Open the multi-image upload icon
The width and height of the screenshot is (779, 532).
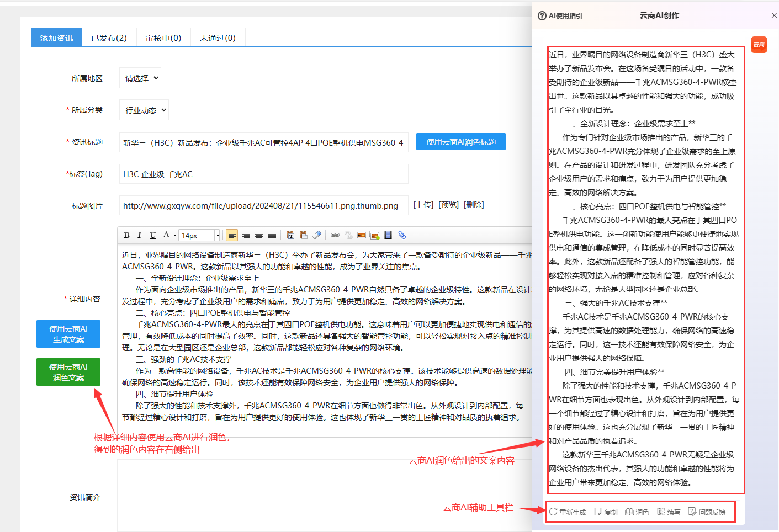[x=375, y=235]
